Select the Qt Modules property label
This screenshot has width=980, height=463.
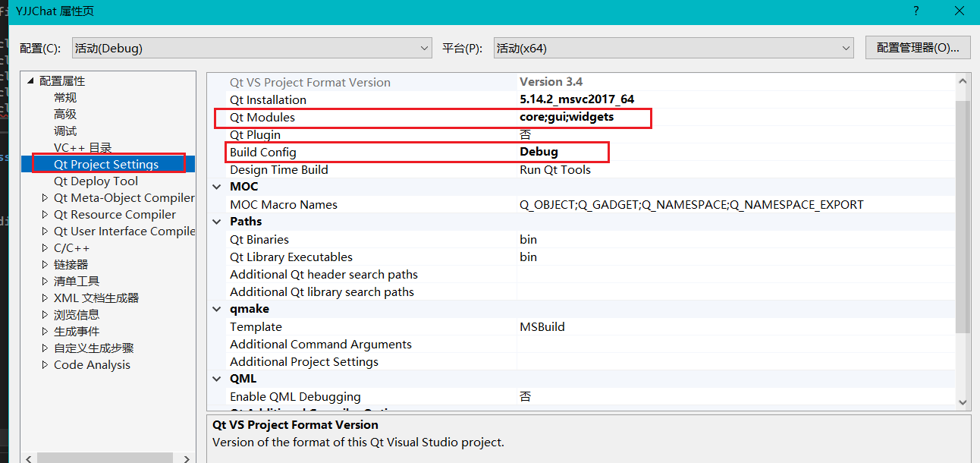pyautogui.click(x=262, y=117)
